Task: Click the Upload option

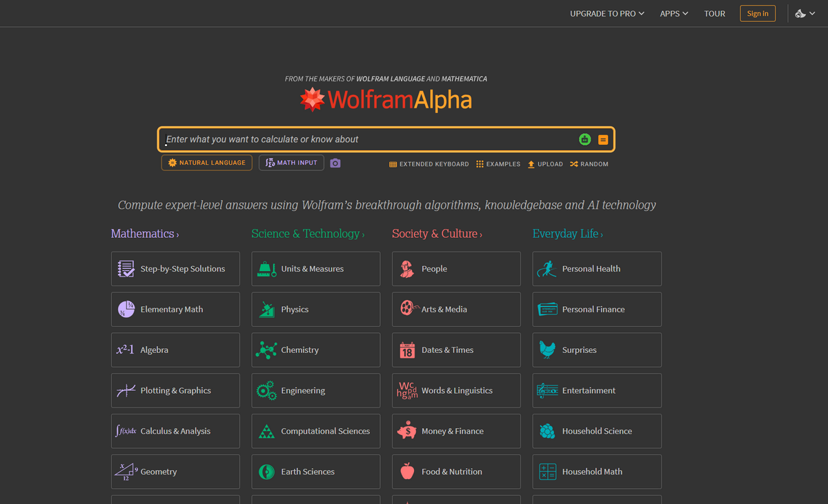Action: [x=545, y=164]
